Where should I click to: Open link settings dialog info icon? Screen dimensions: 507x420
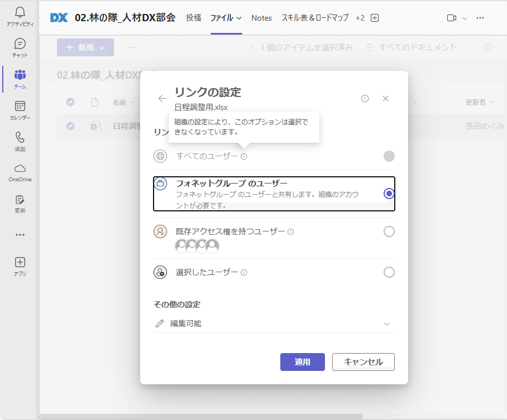365,99
